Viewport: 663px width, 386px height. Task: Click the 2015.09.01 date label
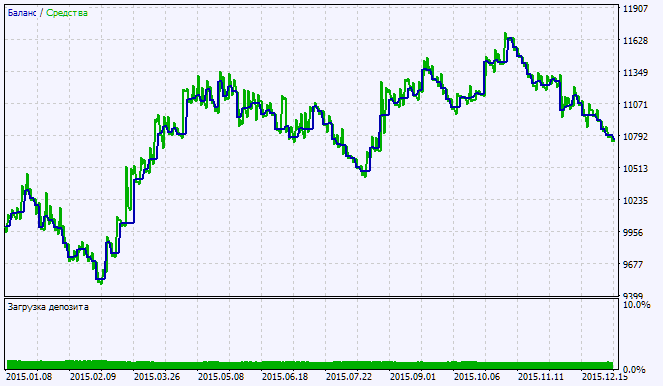[x=413, y=377]
